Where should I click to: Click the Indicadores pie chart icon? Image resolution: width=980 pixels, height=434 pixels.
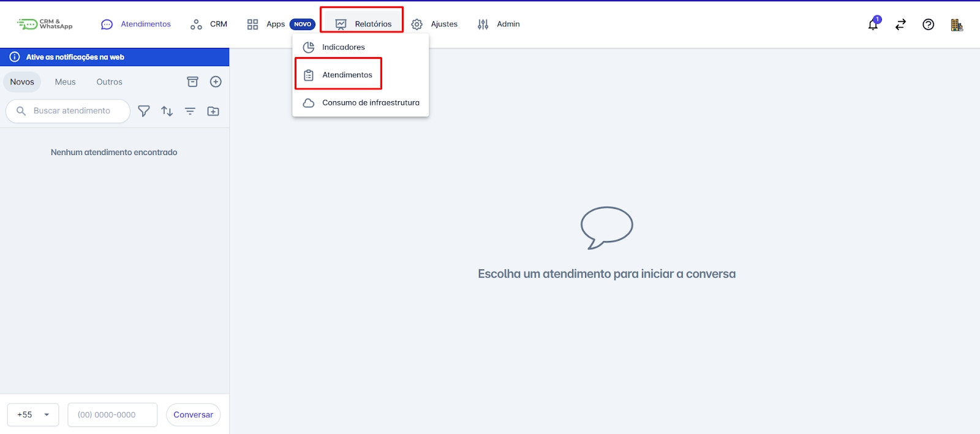pos(309,47)
